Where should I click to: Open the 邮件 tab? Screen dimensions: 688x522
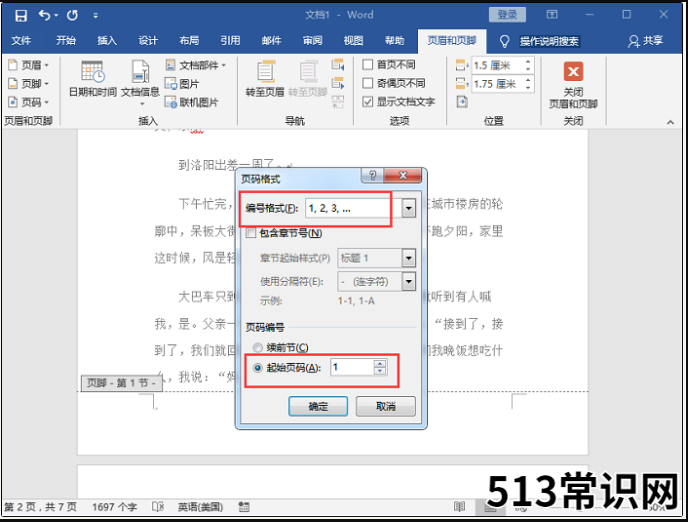coord(272,41)
